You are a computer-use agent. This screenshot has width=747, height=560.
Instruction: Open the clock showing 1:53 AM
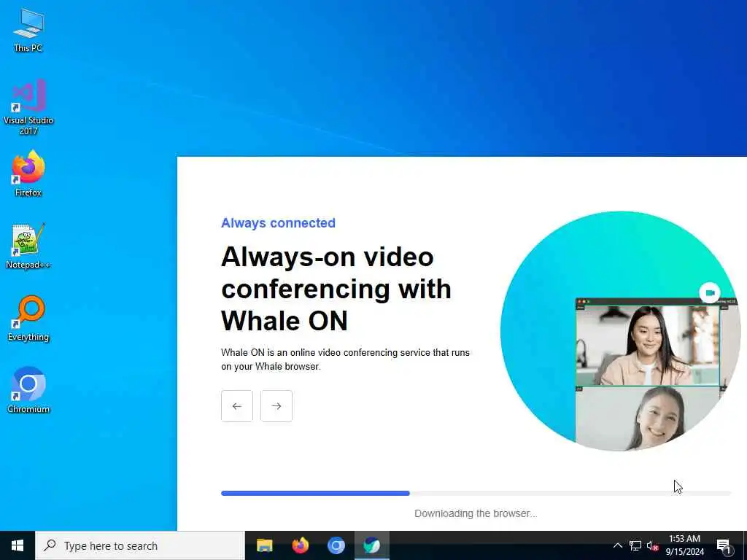[x=684, y=545]
